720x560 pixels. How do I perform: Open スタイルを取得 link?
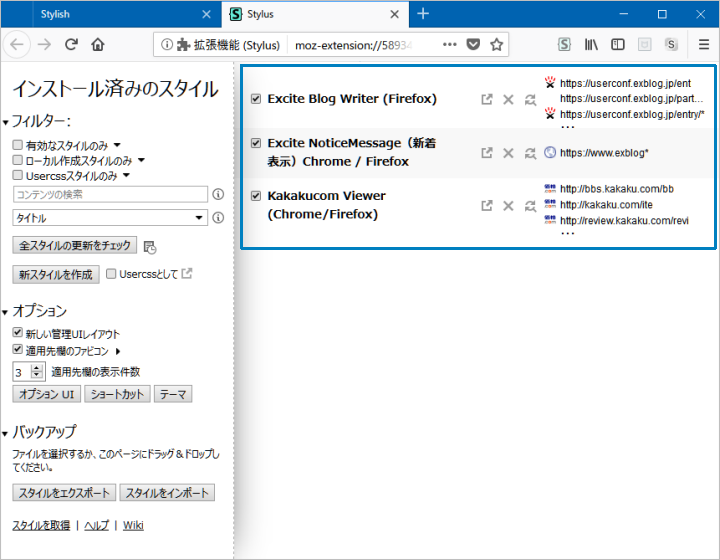coord(41,525)
